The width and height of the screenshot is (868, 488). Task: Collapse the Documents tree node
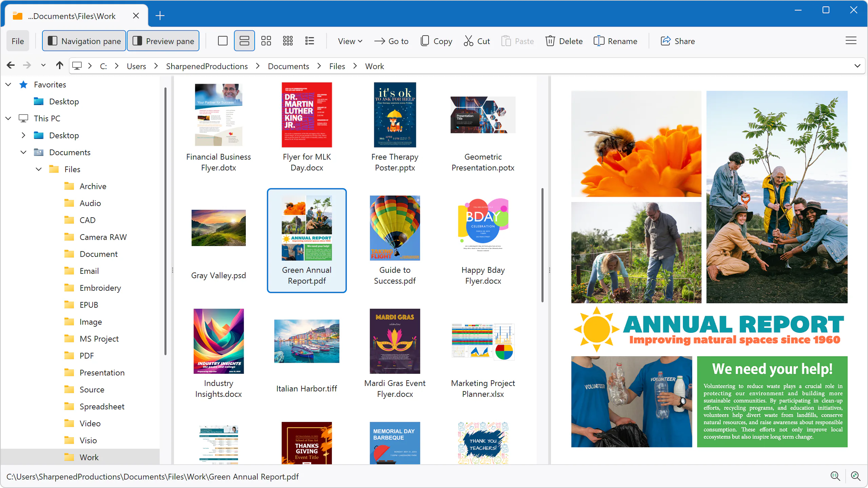[23, 152]
